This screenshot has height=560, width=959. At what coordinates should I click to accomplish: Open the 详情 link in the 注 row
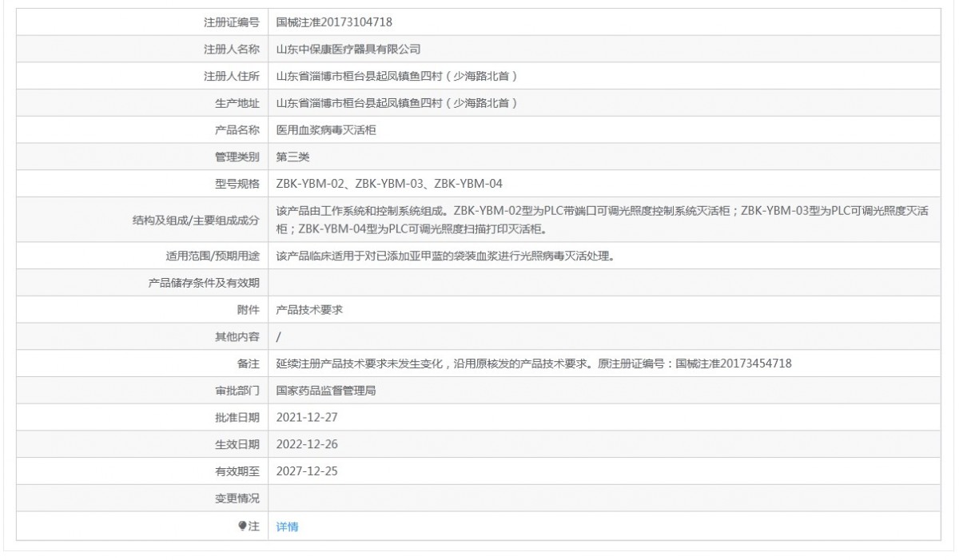pyautogui.click(x=287, y=526)
